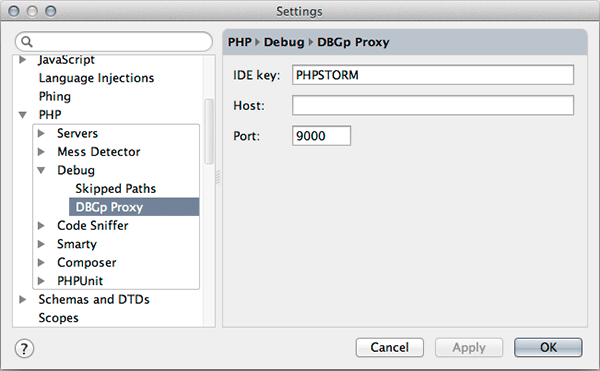Select Phing in settings tree
Viewport: 600px width, 371px height.
point(55,96)
